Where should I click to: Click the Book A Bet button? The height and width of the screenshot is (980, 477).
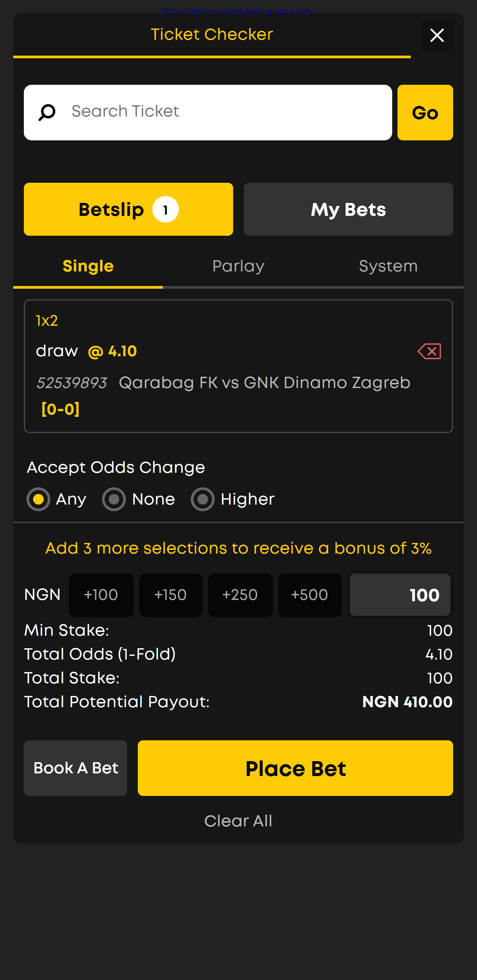76,768
